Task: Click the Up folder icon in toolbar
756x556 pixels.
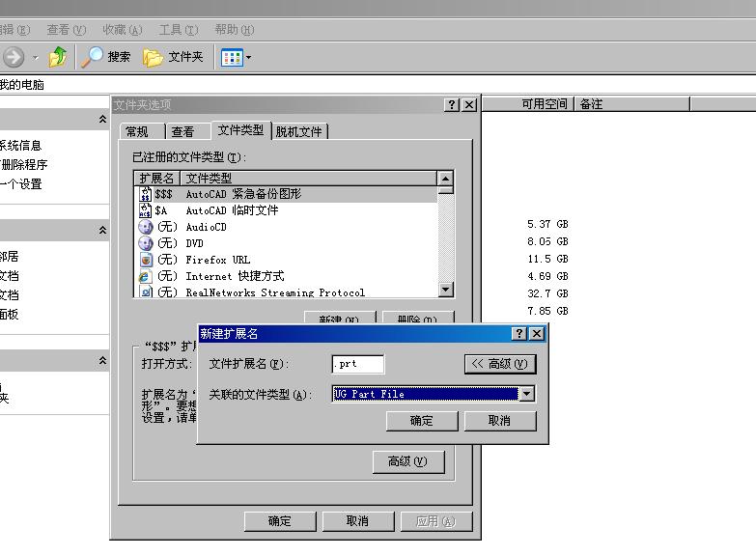Action: click(x=58, y=57)
